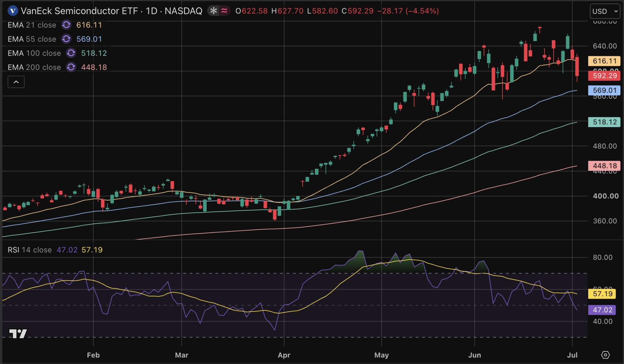The width and height of the screenshot is (624, 364).
Task: Click the high price H627.70 value
Action: point(287,11)
